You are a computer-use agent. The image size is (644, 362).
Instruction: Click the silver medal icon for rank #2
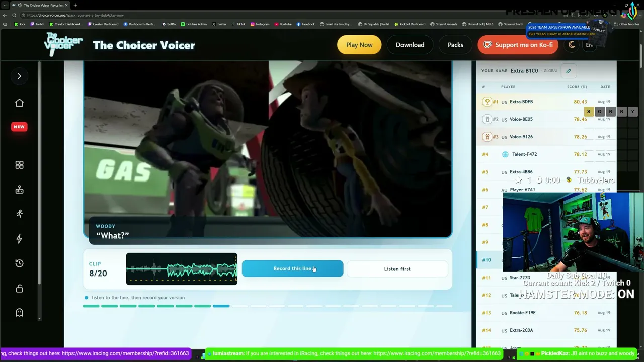pyautogui.click(x=487, y=119)
